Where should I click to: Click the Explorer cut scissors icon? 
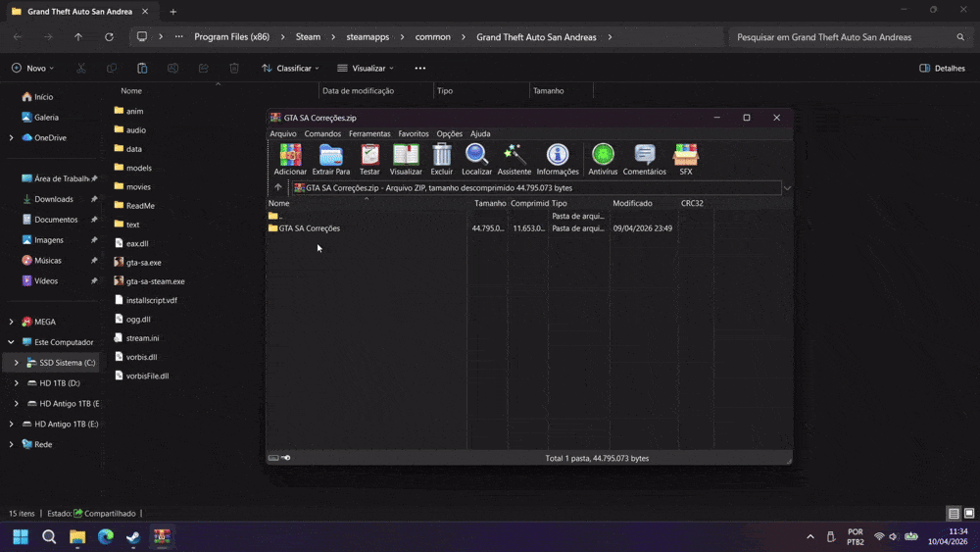(x=81, y=68)
